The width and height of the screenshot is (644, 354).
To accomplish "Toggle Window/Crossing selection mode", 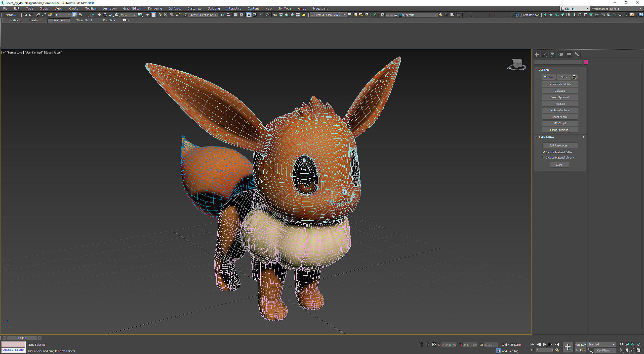I will [92, 15].
